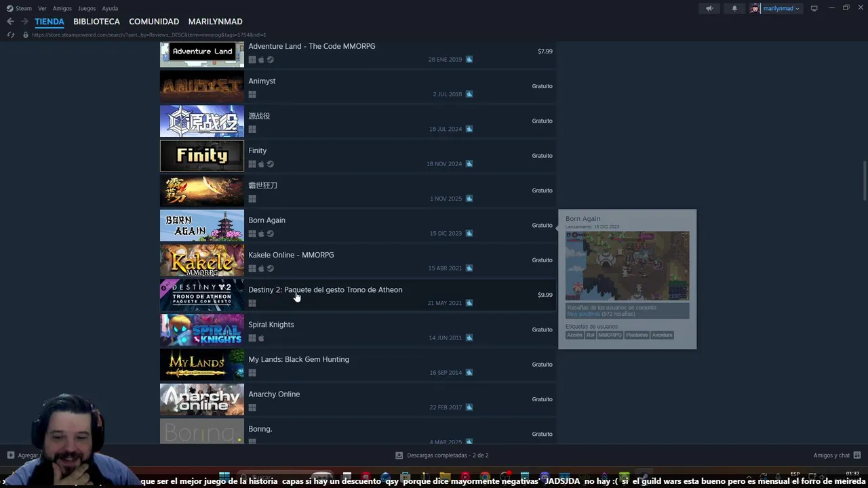Open the announcements megaphone icon
868x488 pixels.
pos(709,8)
